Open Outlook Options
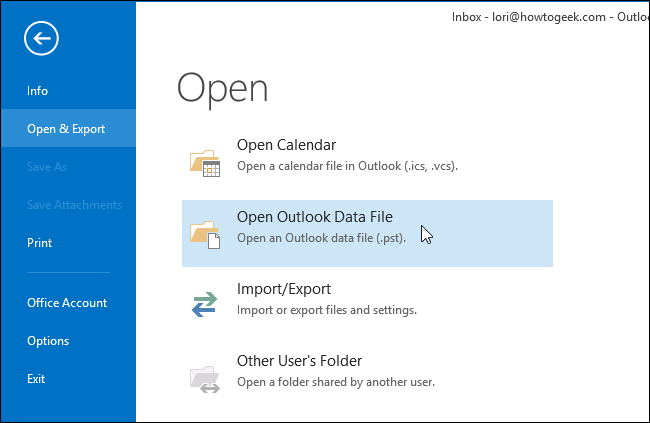Image resolution: width=650 pixels, height=423 pixels. [48, 341]
